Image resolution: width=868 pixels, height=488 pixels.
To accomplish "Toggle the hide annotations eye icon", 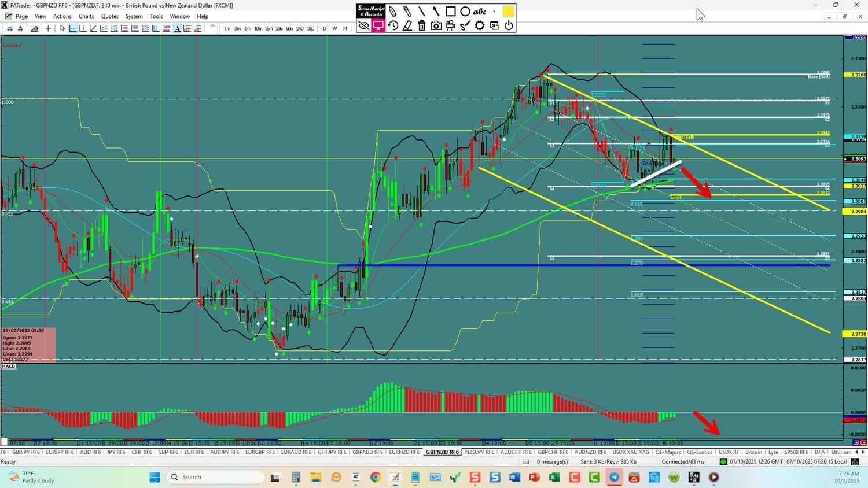I will (x=364, y=25).
